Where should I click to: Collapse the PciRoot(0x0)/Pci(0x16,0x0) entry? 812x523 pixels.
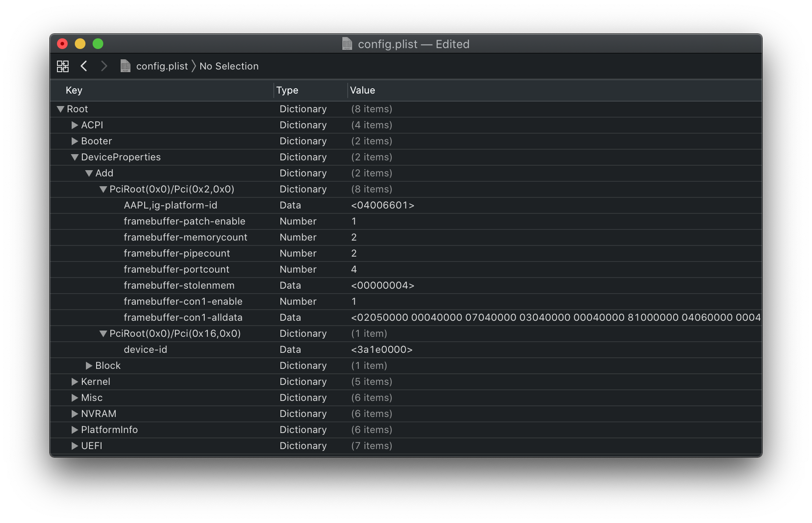(x=103, y=333)
